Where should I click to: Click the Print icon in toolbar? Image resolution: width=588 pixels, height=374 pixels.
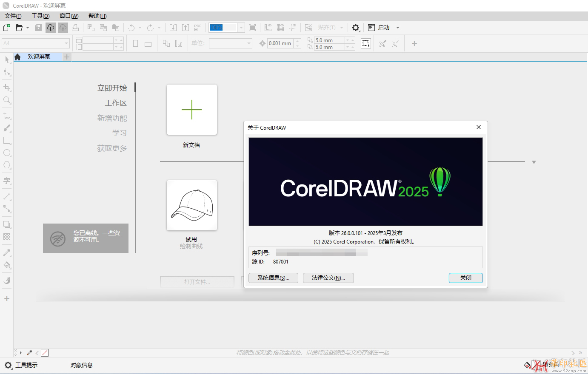75,28
